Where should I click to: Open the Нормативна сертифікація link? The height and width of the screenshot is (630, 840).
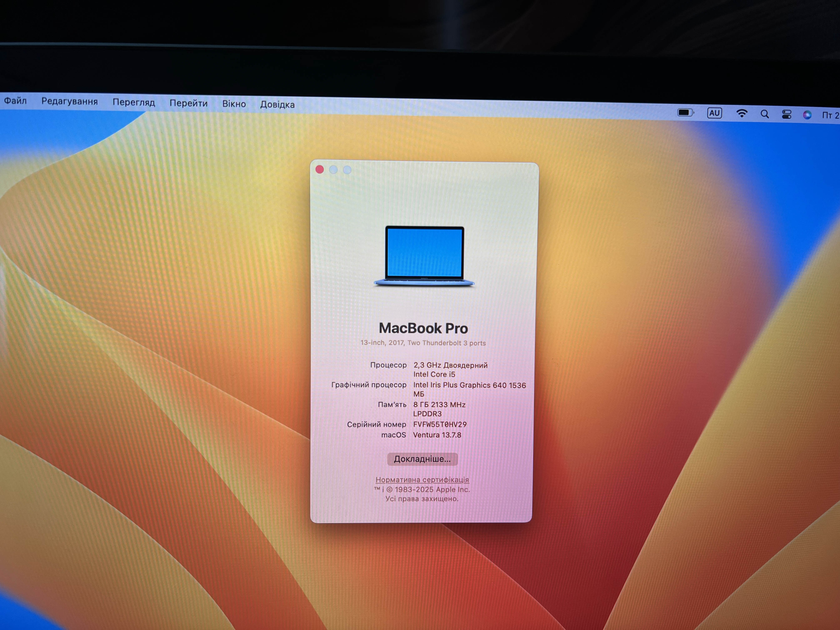pyautogui.click(x=422, y=480)
